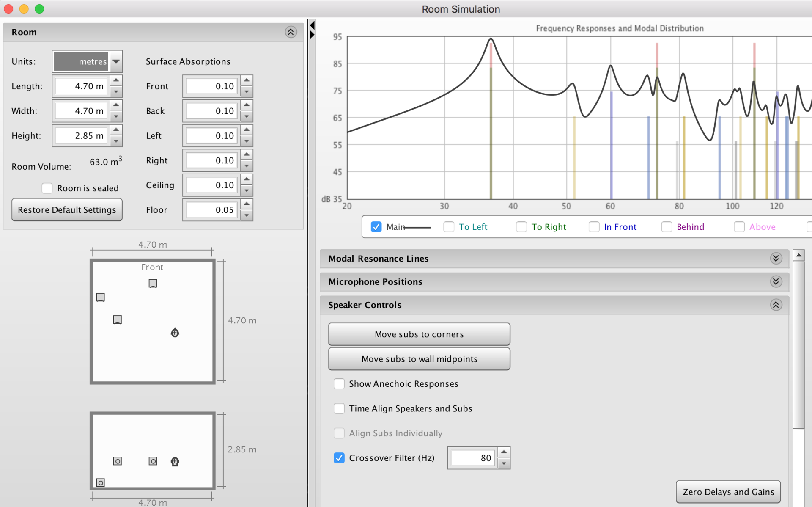Viewport: 812px width, 507px height.
Task: Decrease Floor absorption with the down arrow
Action: click(247, 215)
